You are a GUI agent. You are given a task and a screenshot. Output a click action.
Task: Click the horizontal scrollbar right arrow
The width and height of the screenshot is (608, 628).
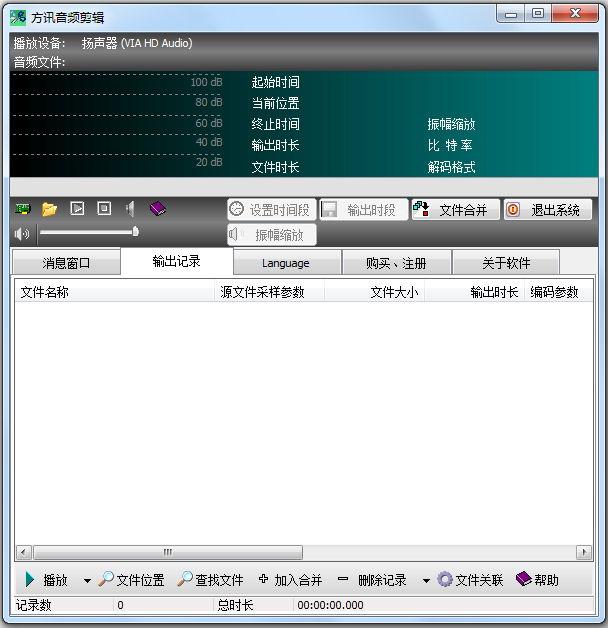point(584,553)
